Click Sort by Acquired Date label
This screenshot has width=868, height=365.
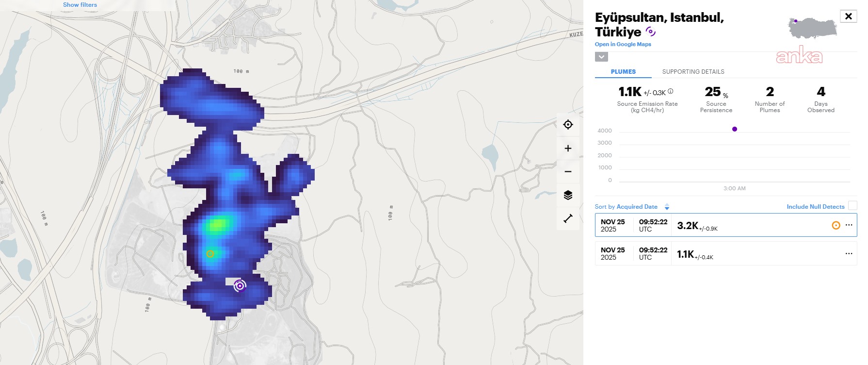pyautogui.click(x=626, y=207)
